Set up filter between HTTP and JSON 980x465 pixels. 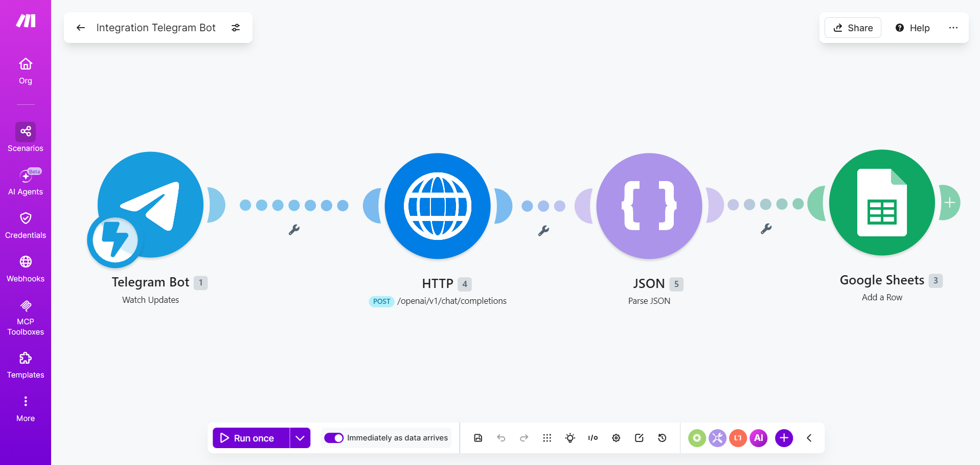coord(543,231)
